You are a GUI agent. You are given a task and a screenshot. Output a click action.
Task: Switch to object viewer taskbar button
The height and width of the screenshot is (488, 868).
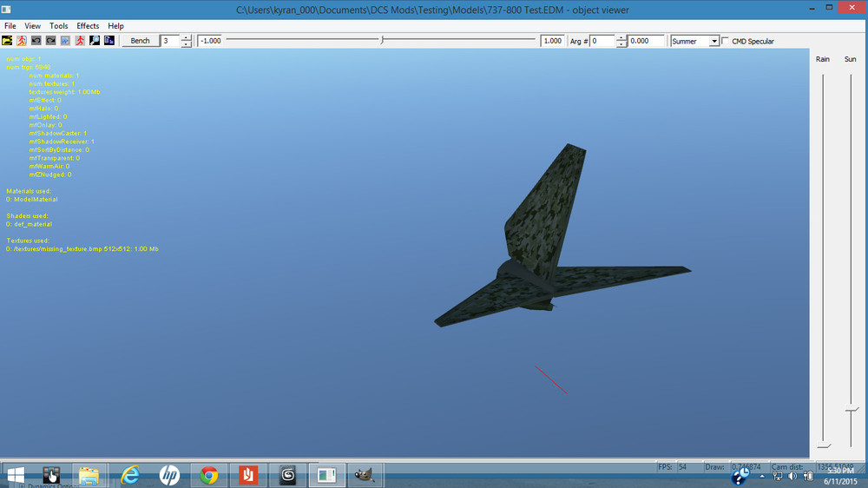click(326, 475)
